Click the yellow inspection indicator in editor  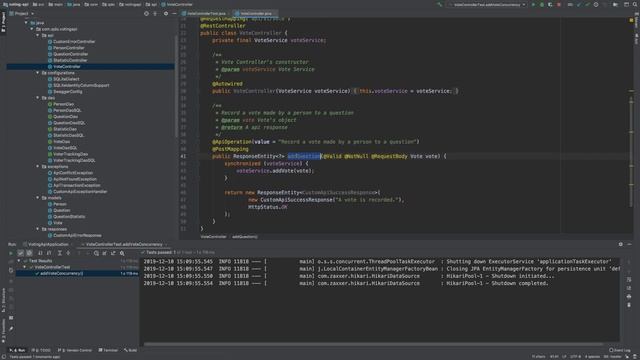[x=631, y=20]
